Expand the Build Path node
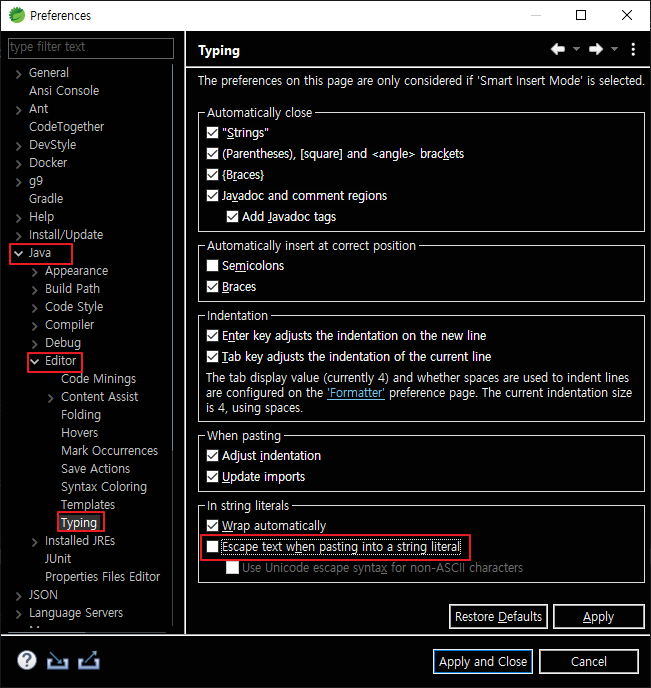 tap(35, 290)
